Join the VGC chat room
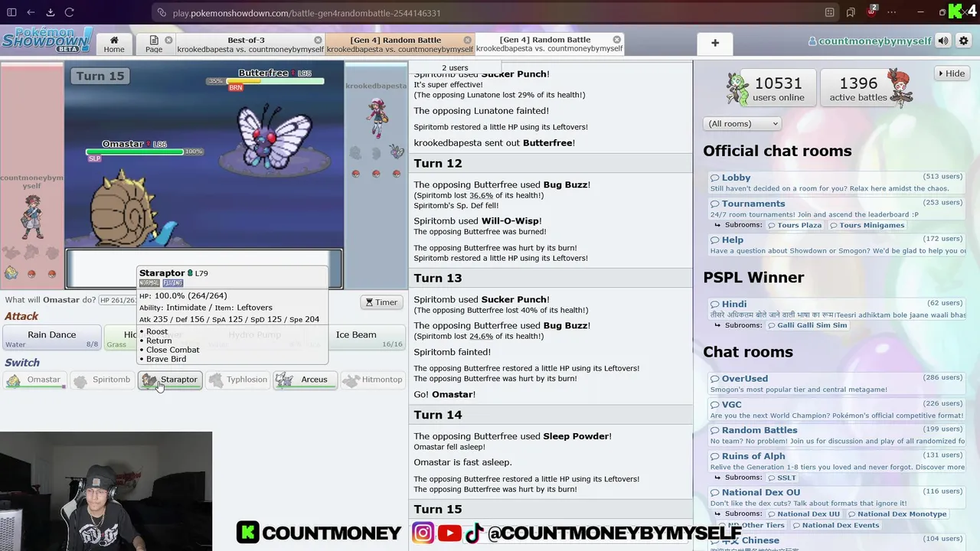This screenshot has height=551, width=980. 836,409
